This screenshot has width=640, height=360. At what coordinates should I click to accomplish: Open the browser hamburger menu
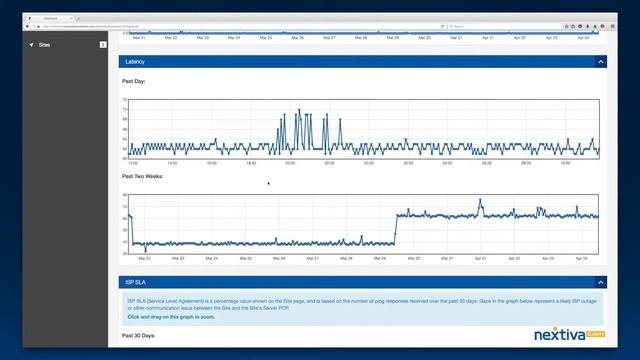(x=612, y=27)
